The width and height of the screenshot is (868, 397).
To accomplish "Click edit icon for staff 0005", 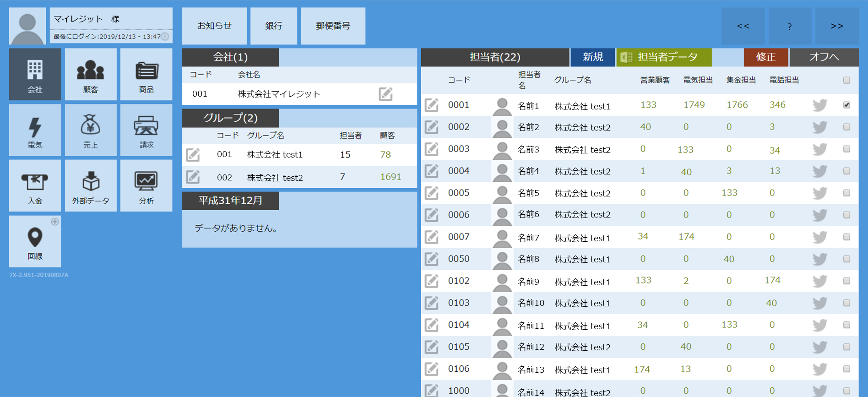I will pyautogui.click(x=431, y=193).
